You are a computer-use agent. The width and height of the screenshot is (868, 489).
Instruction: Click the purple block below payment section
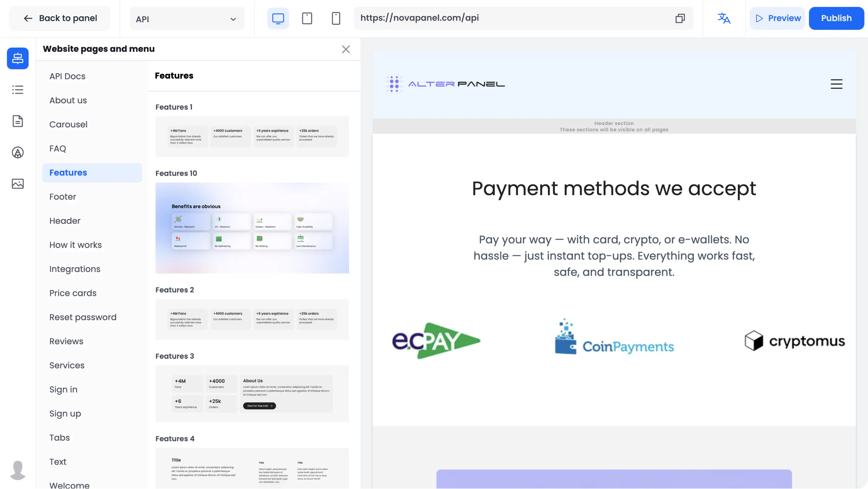[614, 479]
